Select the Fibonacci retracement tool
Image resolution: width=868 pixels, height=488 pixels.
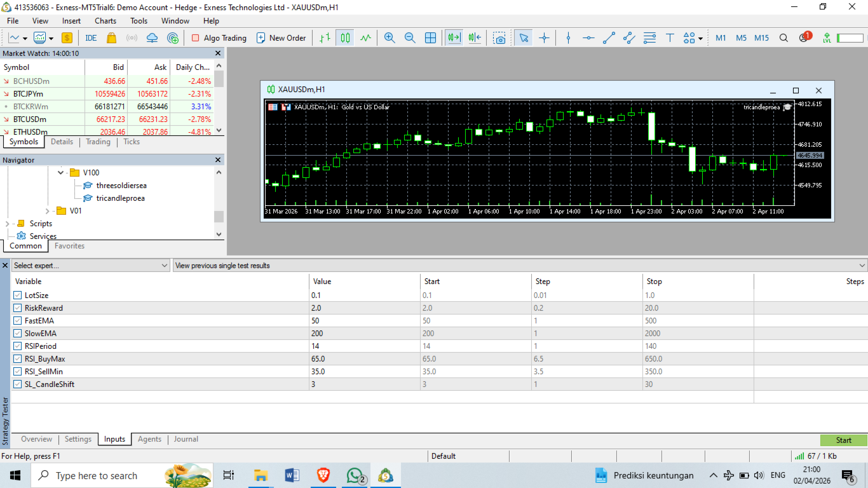click(x=649, y=38)
